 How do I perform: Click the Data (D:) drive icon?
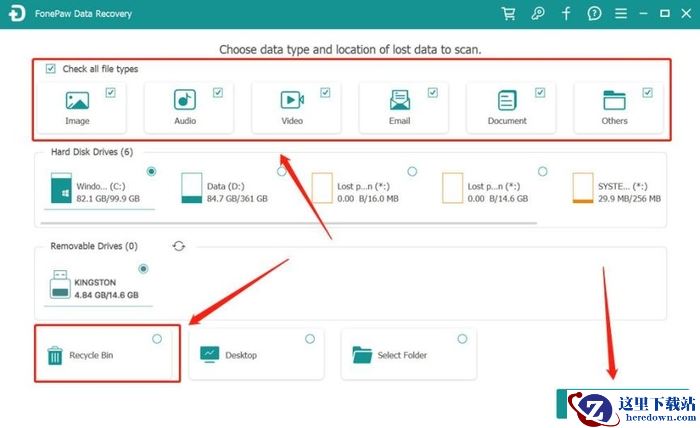click(192, 188)
